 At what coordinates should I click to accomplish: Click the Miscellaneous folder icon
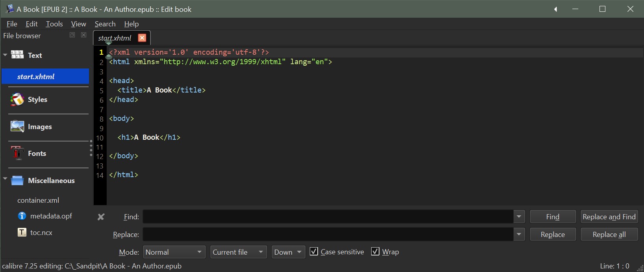coord(17,181)
